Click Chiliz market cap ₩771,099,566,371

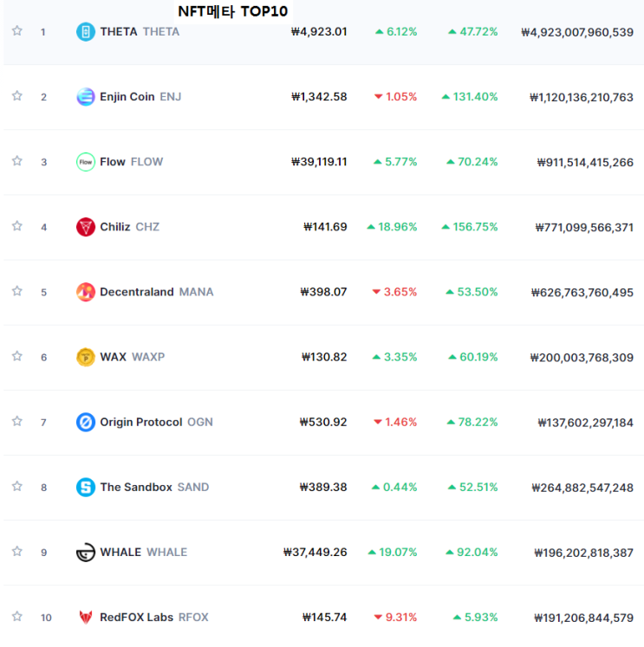point(584,227)
